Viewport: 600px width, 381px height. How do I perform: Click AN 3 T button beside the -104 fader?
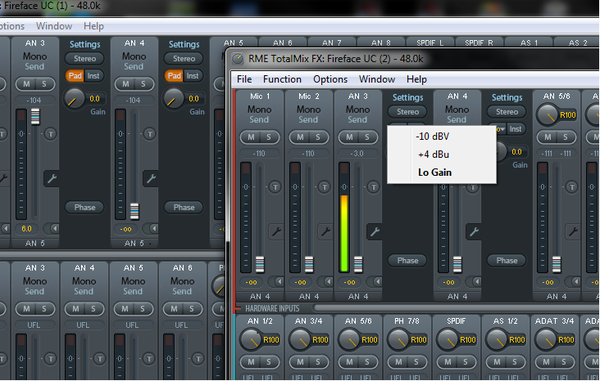pos(51,134)
